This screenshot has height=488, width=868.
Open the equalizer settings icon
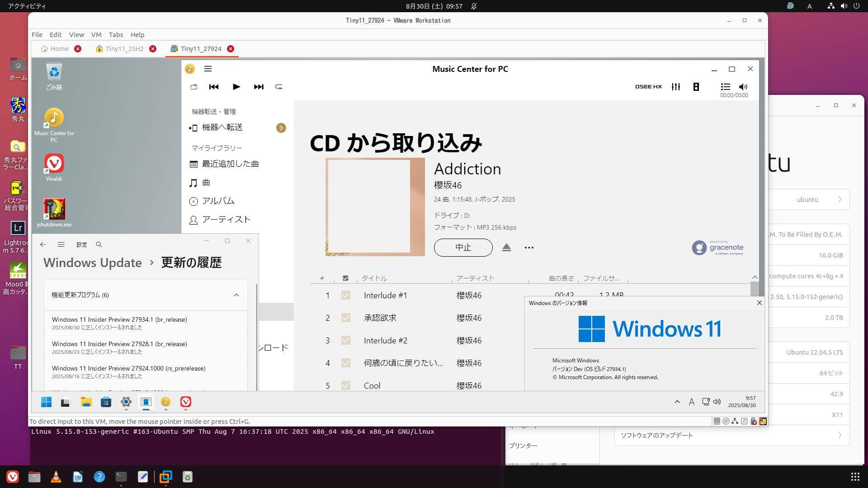tap(676, 87)
